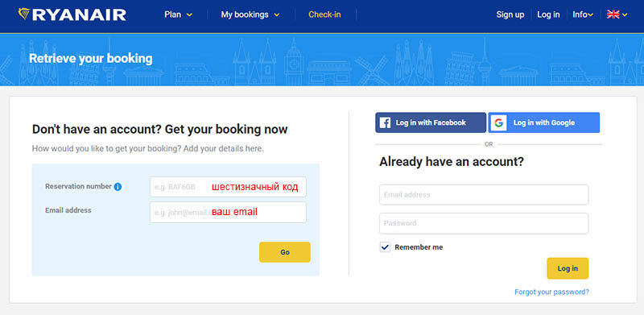
Task: Expand the My bookings dropdown
Action: (250, 15)
